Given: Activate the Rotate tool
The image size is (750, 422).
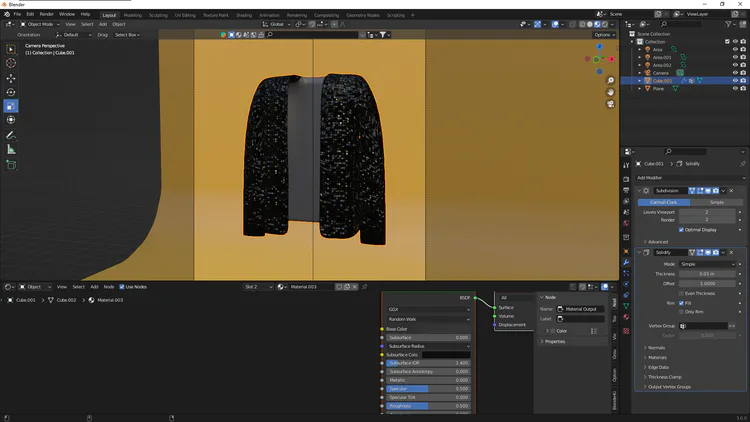Looking at the screenshot, I should (x=11, y=92).
